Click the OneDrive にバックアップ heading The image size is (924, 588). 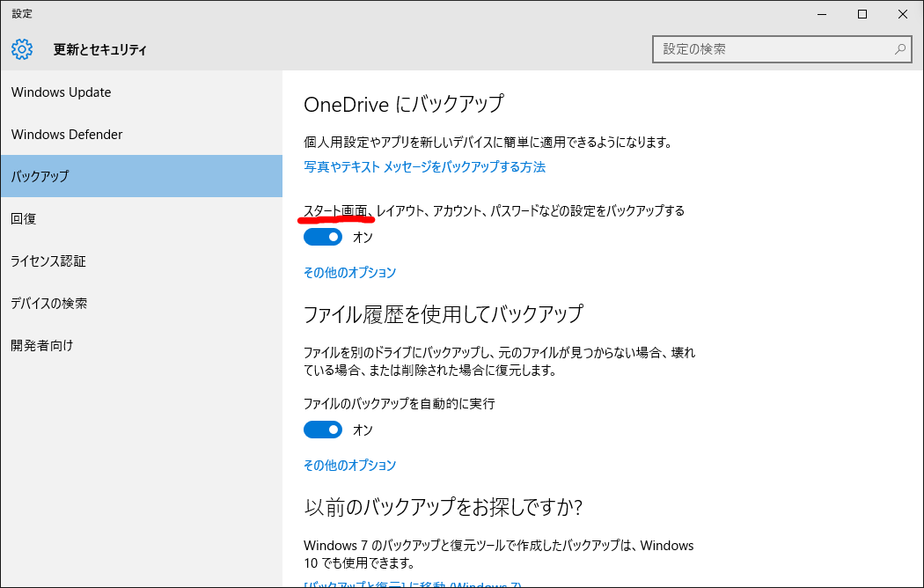404,104
